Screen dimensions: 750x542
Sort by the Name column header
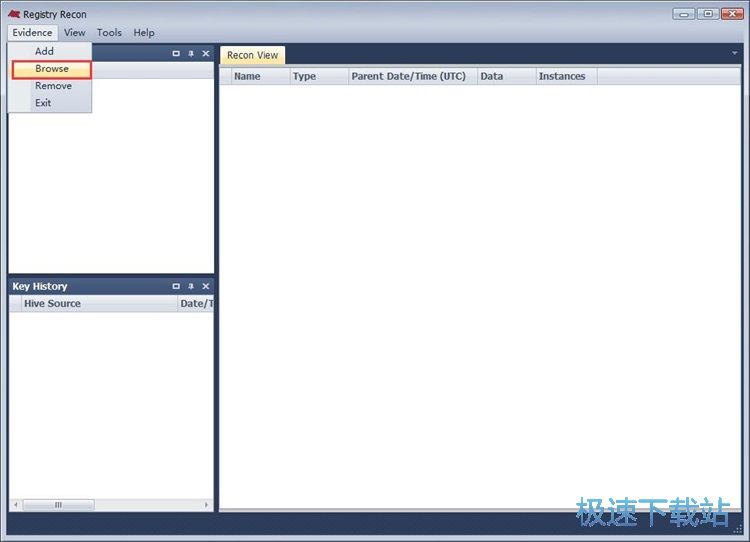coord(261,77)
